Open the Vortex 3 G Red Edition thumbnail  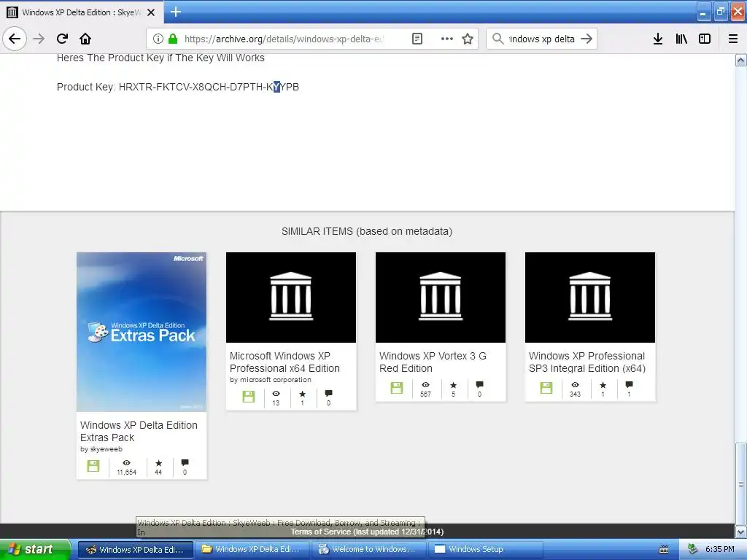(441, 297)
